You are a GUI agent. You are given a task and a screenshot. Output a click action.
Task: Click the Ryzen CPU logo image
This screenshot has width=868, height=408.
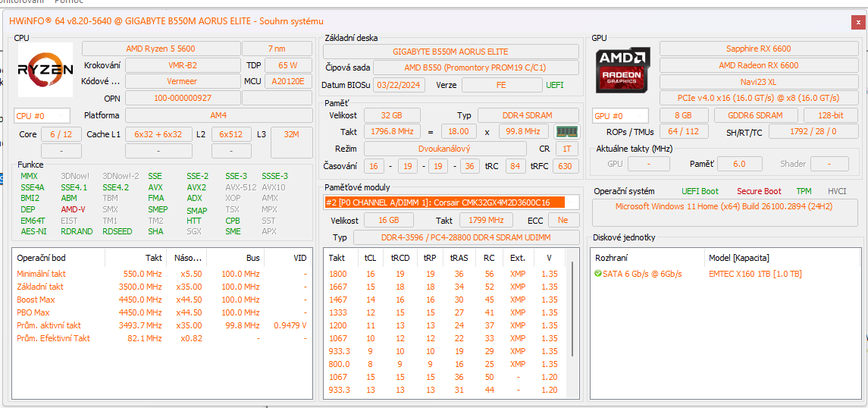tap(45, 70)
